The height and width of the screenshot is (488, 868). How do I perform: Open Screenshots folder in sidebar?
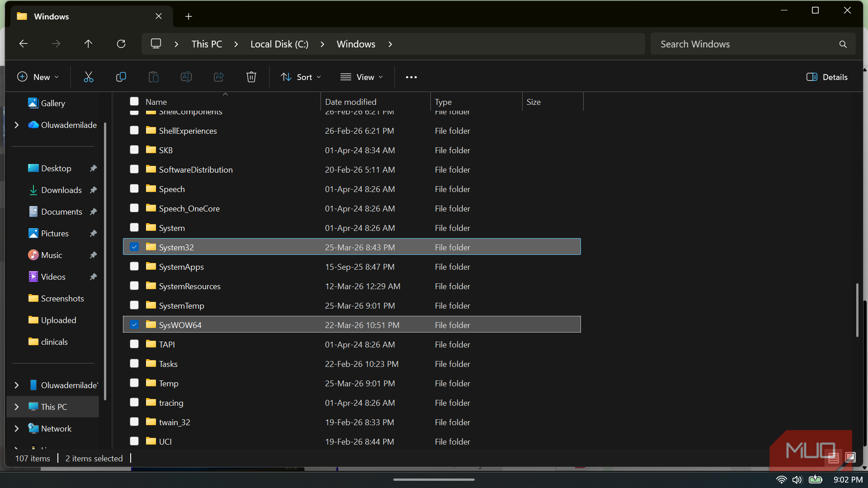click(x=62, y=299)
